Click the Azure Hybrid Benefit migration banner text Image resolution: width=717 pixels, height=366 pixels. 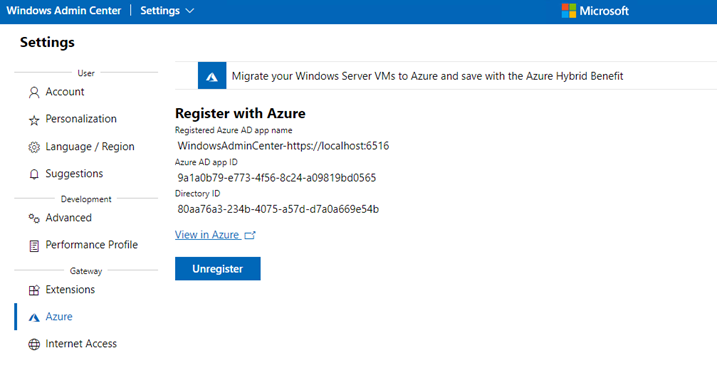(427, 76)
